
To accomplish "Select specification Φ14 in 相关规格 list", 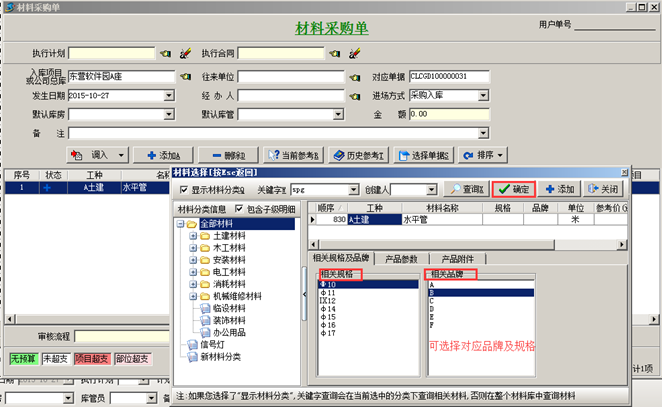I will point(327,309).
